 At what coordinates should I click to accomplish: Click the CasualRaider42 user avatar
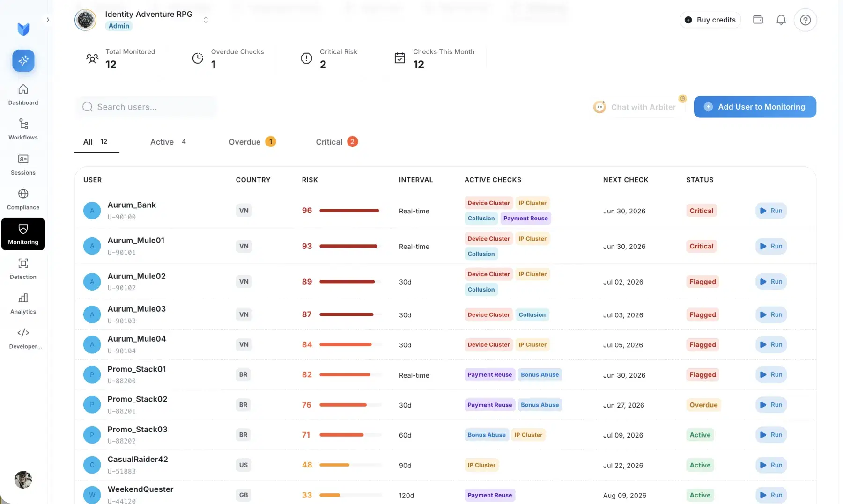coord(92,465)
